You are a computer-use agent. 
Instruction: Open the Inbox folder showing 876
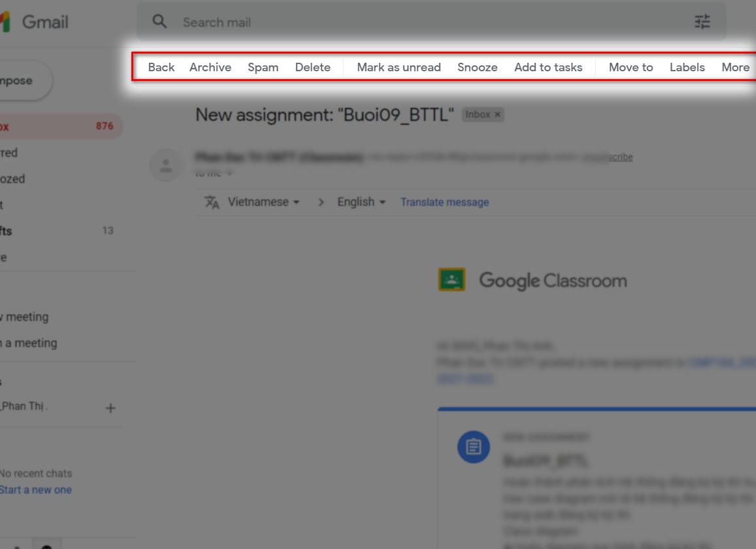[61, 126]
